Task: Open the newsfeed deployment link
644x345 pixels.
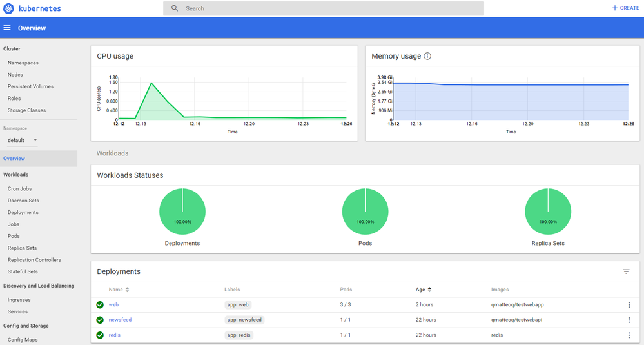Action: 120,320
